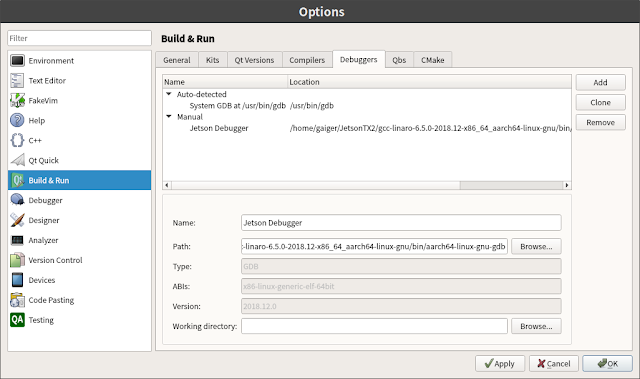Open the CMake tab
The image size is (640, 379).
click(x=433, y=60)
